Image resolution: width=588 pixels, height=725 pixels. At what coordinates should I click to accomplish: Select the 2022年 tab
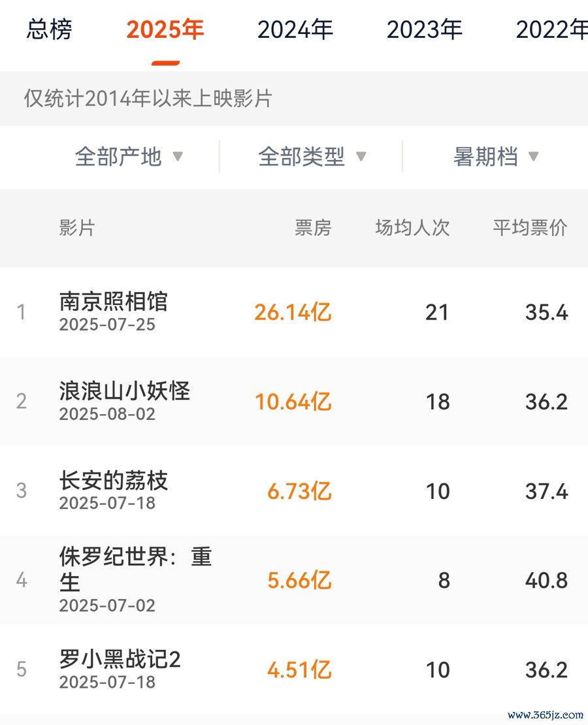point(551,29)
